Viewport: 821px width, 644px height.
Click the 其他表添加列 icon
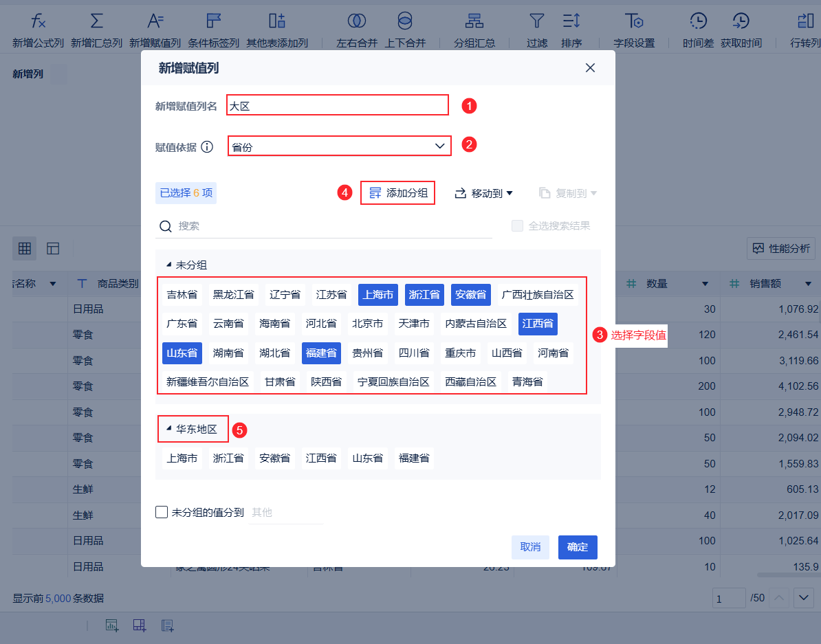pyautogui.click(x=277, y=21)
